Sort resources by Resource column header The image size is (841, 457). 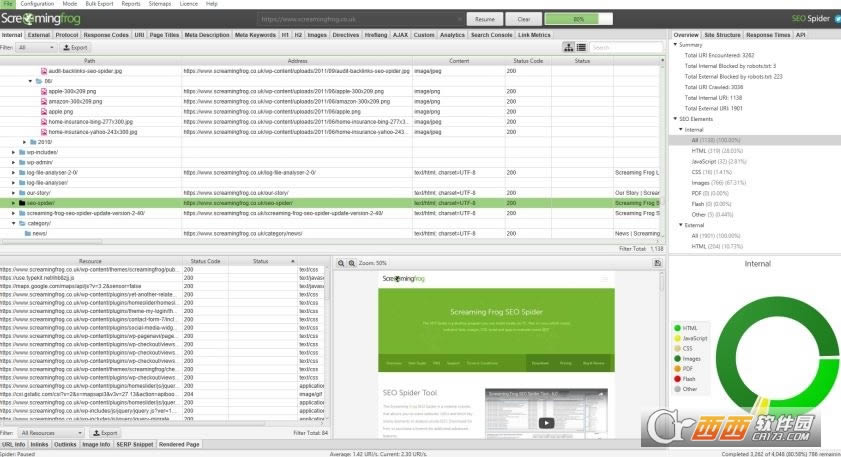pos(90,261)
